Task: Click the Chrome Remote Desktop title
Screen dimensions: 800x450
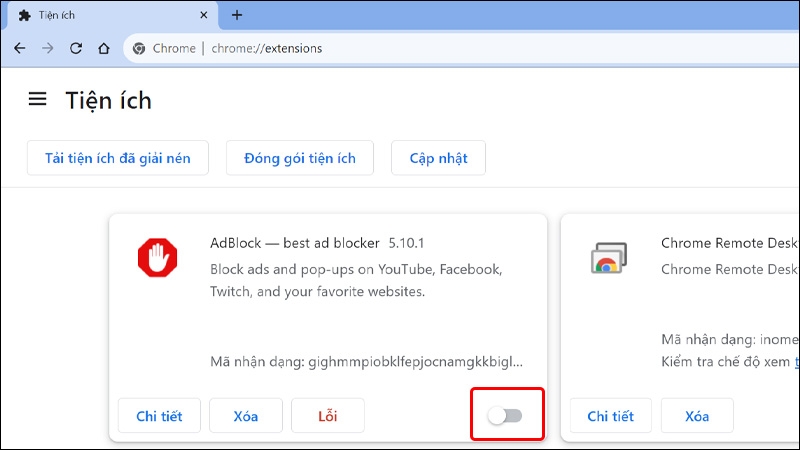Action: pos(730,243)
